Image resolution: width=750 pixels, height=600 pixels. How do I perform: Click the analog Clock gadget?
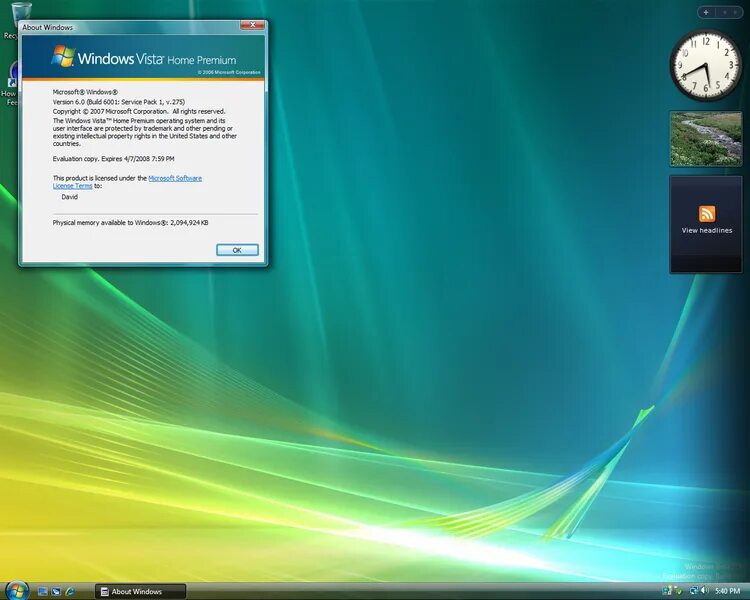[x=706, y=65]
